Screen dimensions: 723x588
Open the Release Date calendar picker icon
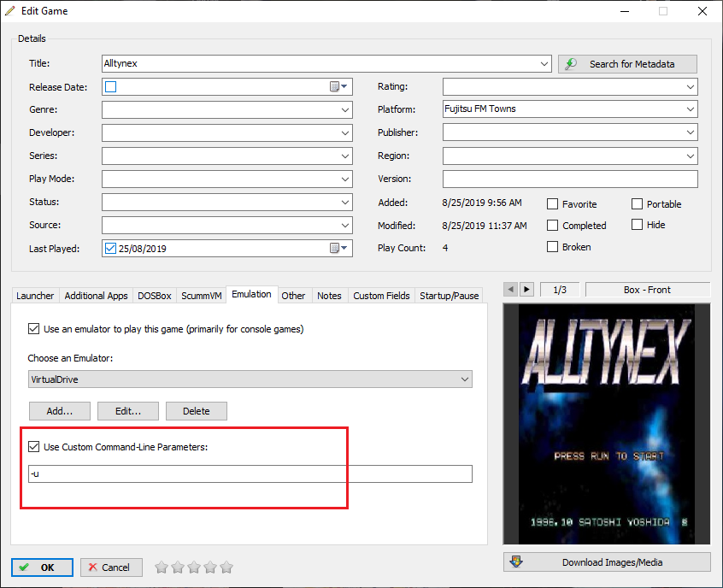click(338, 86)
